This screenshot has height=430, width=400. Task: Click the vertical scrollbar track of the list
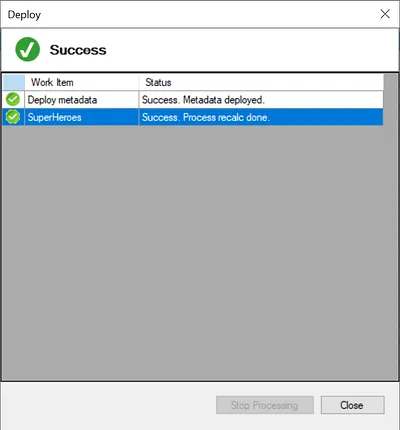click(391, 227)
